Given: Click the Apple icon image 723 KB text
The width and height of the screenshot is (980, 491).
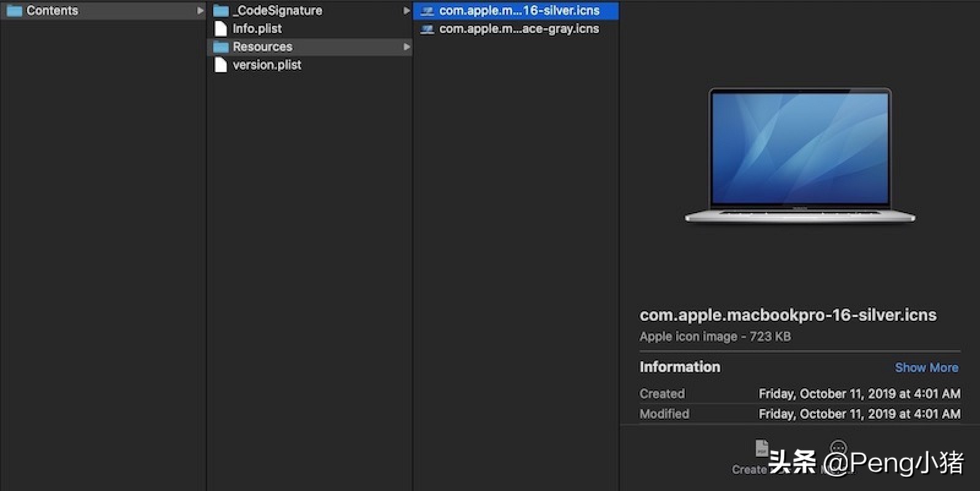Looking at the screenshot, I should 715,336.
